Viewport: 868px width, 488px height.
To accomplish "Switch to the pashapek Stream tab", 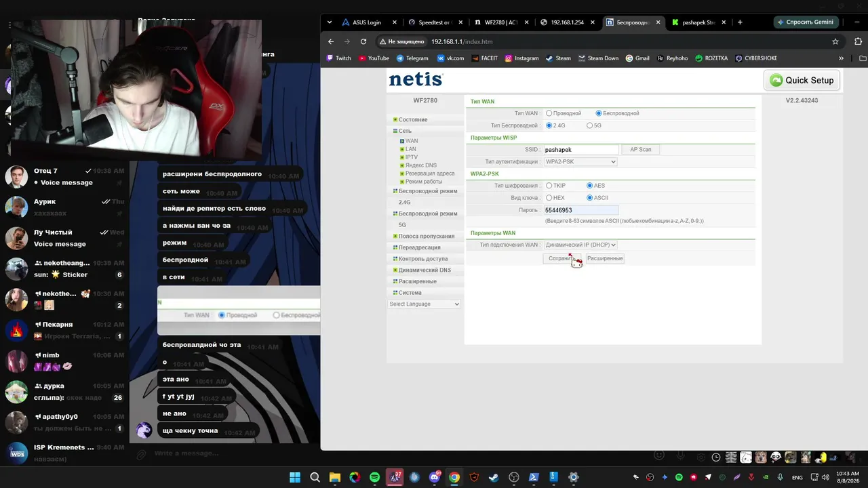I will click(x=698, y=22).
